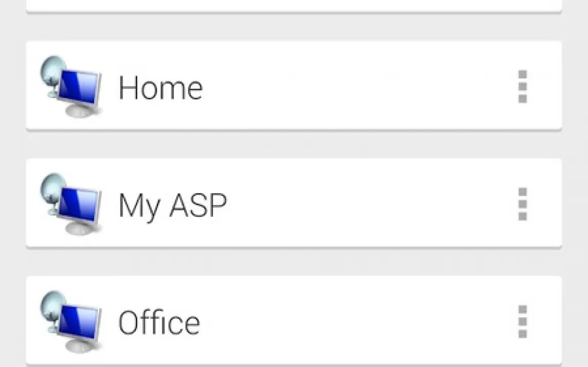
Task: Open the three-dot menu for Home
Action: click(x=522, y=86)
